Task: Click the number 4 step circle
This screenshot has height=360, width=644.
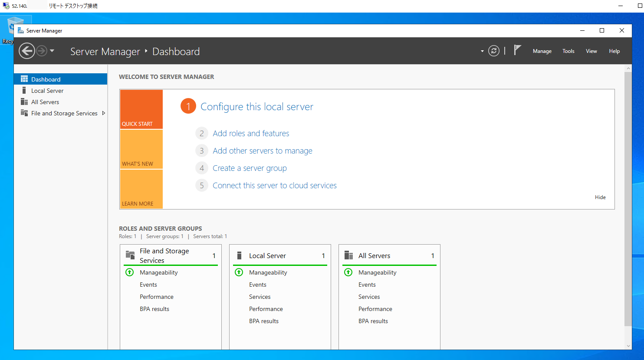Action: (202, 168)
